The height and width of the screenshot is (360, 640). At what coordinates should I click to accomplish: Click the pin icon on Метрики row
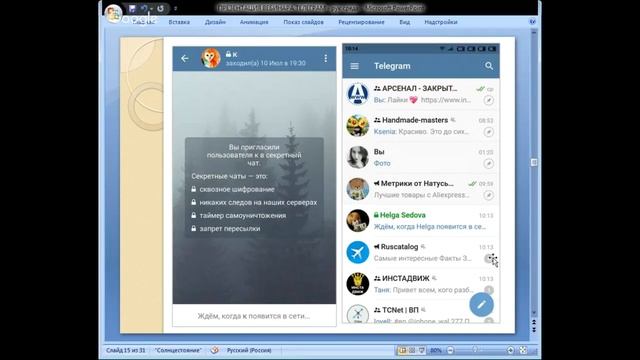(489, 195)
